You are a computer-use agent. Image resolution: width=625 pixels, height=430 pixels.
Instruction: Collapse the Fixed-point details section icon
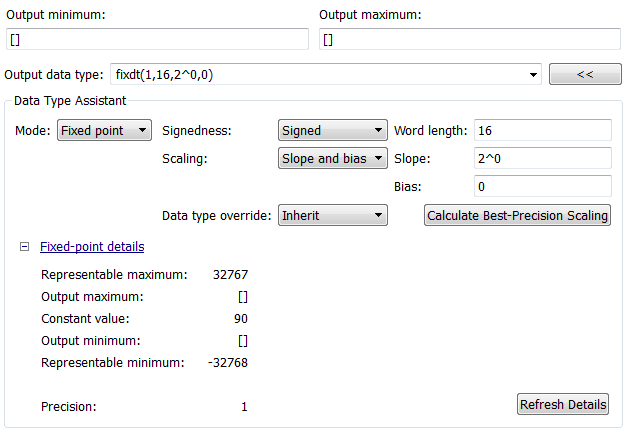24,246
